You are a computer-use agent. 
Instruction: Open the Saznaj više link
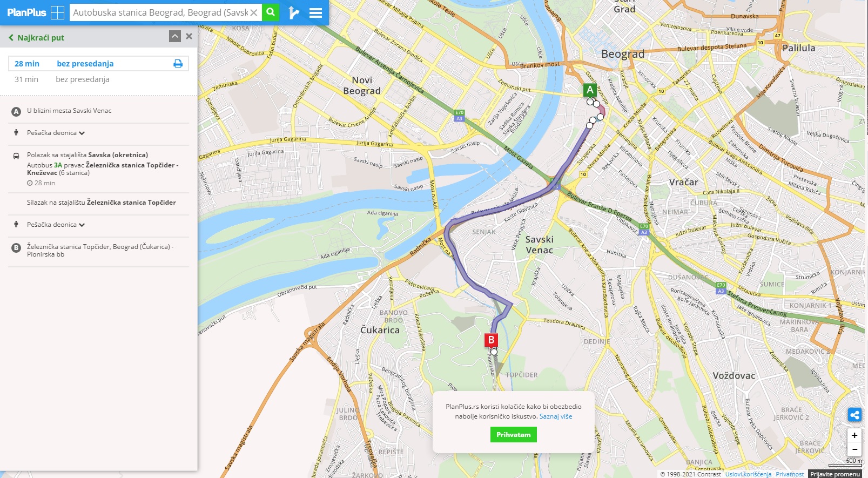pyautogui.click(x=556, y=416)
